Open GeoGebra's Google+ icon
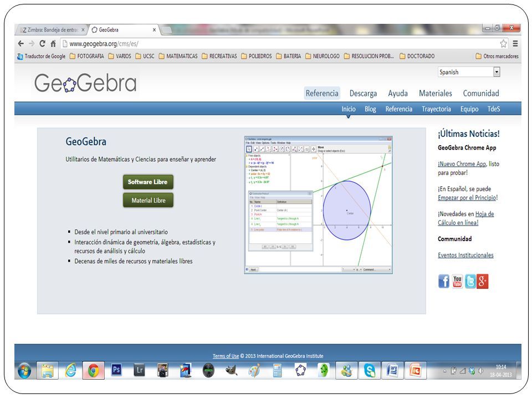 pyautogui.click(x=483, y=282)
